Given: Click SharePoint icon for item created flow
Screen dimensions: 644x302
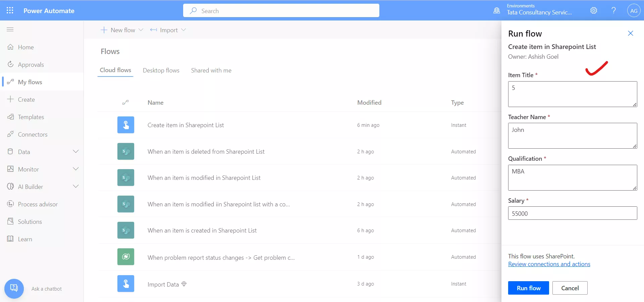Looking at the screenshot, I should click(x=126, y=230).
